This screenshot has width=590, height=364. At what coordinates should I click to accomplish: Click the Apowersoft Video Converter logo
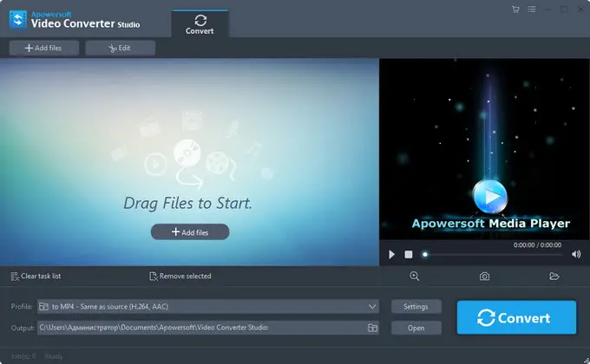pyautogui.click(x=18, y=20)
